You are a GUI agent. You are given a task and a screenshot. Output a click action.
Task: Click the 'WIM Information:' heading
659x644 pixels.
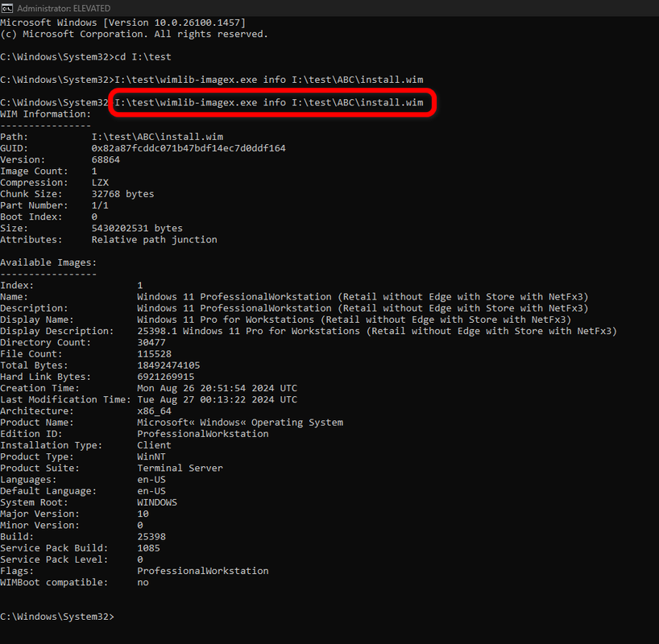[x=45, y=114]
